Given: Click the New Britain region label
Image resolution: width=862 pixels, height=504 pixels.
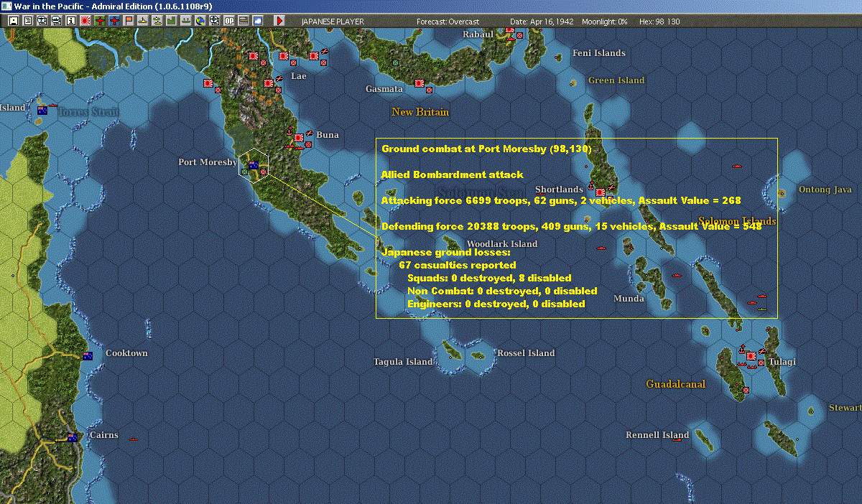Looking at the screenshot, I should coord(420,112).
